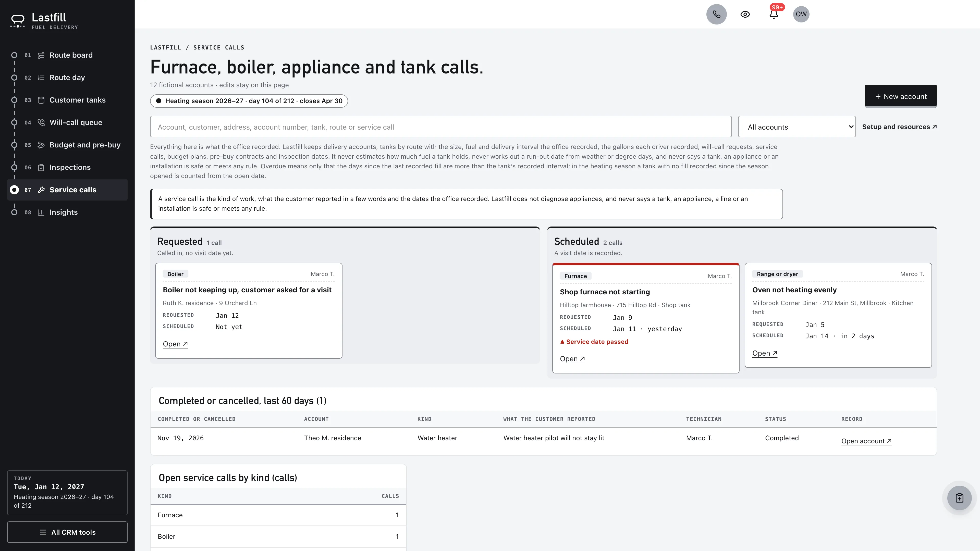
Task: Click the account search input field
Action: pos(440,127)
